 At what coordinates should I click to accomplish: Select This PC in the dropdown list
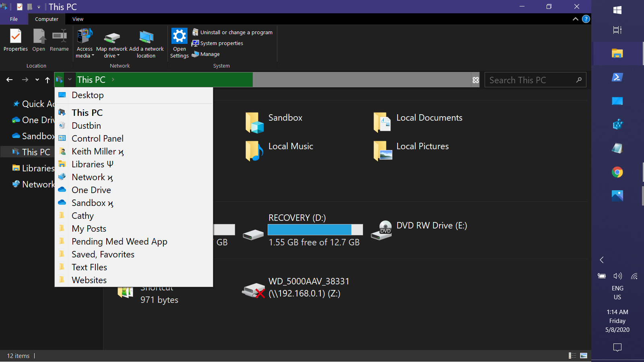pyautogui.click(x=134, y=113)
